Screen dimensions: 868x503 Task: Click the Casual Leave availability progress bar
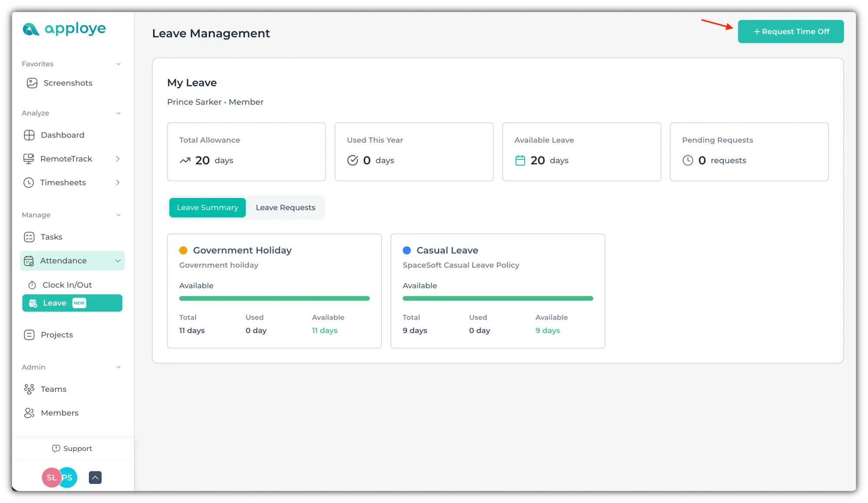tap(497, 299)
